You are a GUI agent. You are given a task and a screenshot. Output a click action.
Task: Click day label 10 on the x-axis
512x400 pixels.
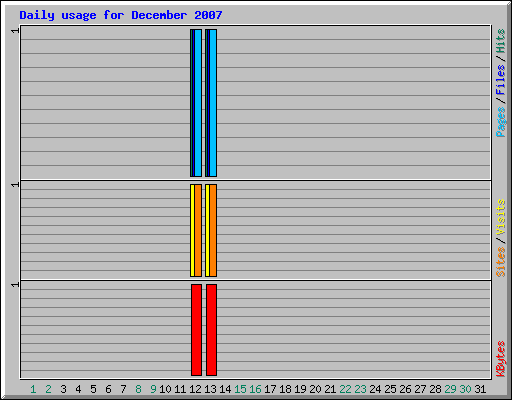(165, 389)
